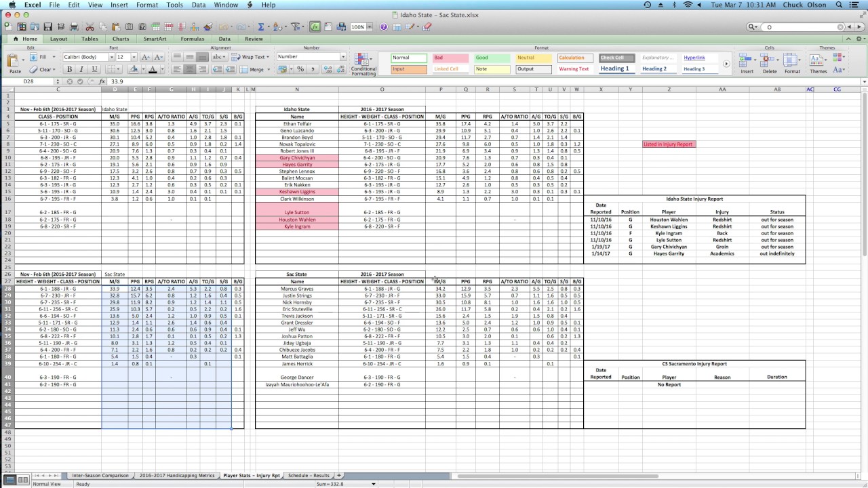This screenshot has height=488, width=868.
Task: Apply the Hyperlink cell style
Action: 698,58
